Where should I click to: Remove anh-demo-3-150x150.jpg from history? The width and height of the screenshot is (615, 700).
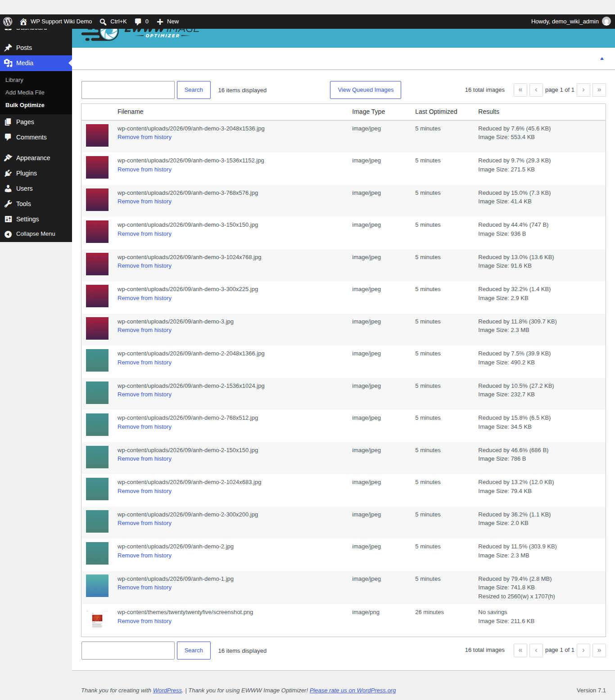pos(145,234)
